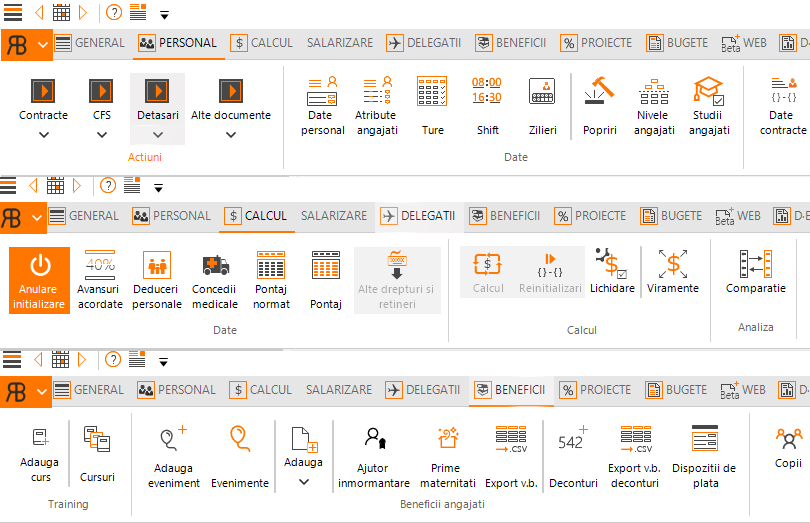
Task: Click the highlighted CALCUL tab
Action: [x=257, y=216]
